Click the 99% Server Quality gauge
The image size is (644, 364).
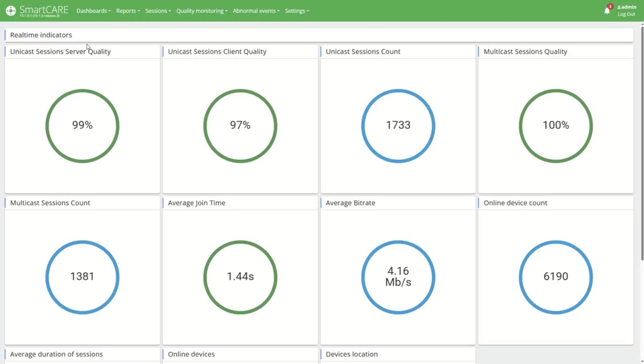pyautogui.click(x=82, y=126)
